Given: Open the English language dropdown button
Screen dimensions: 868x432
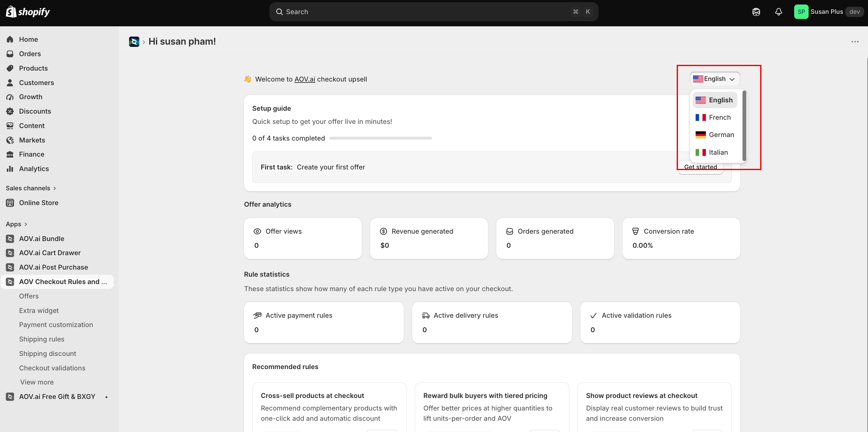Looking at the screenshot, I should (x=714, y=79).
